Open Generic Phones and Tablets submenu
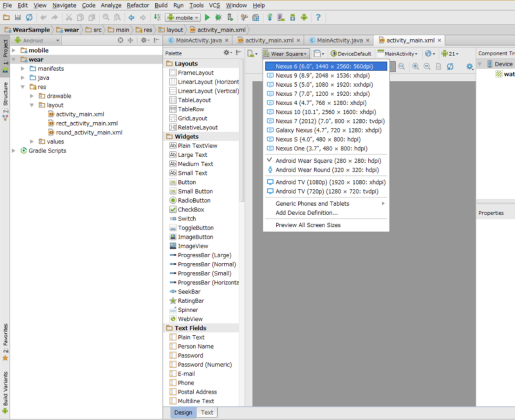The image size is (515, 420). click(x=326, y=203)
